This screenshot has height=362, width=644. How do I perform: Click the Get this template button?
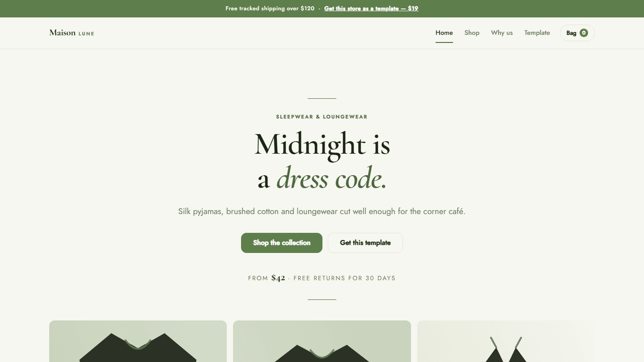pyautogui.click(x=365, y=243)
